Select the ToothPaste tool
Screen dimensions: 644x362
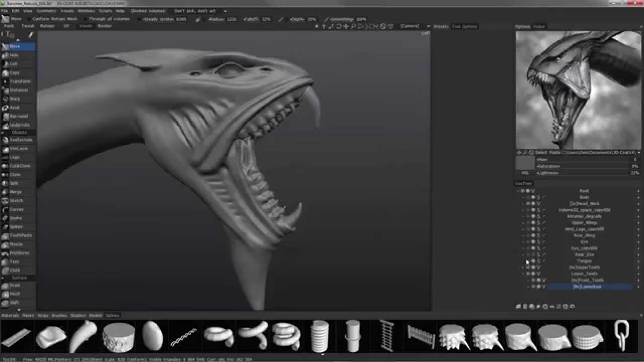click(x=18, y=235)
